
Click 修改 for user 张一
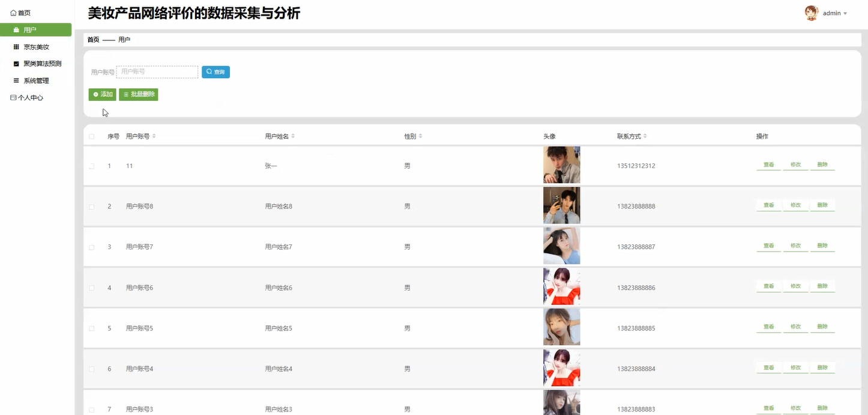(x=795, y=165)
